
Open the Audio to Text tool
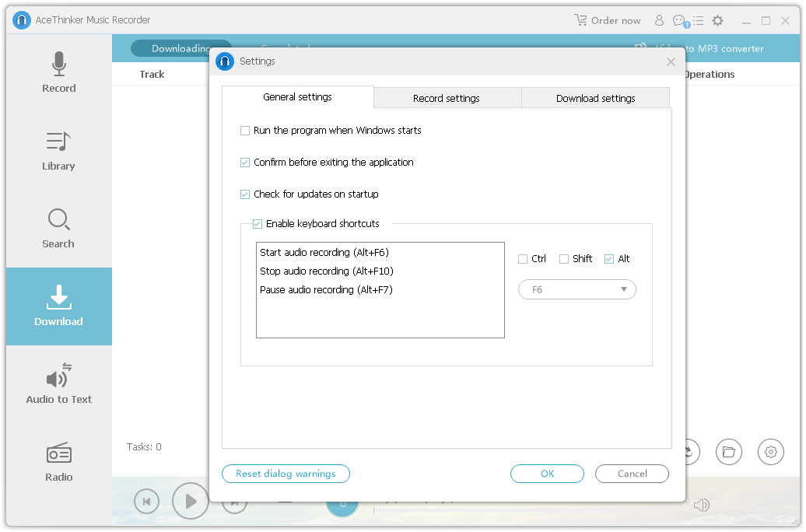click(x=58, y=383)
